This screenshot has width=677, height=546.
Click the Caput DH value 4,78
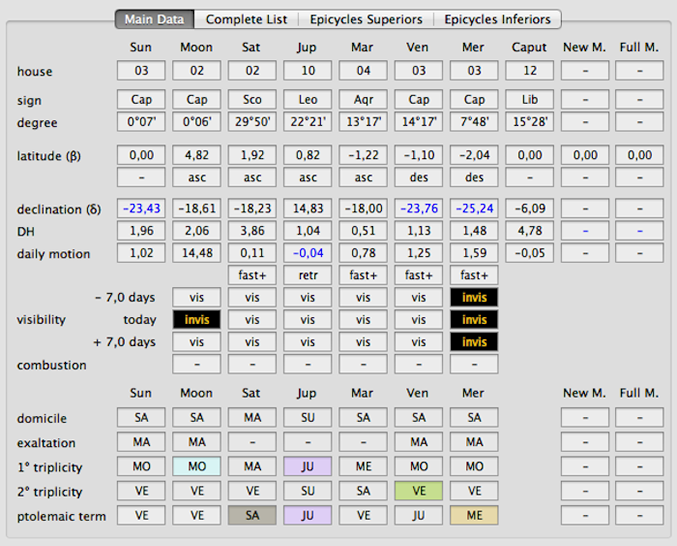coord(530,231)
